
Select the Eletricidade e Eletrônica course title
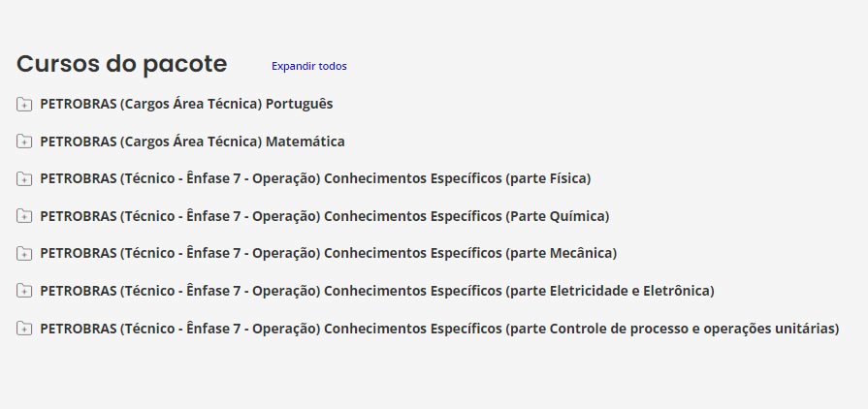pos(376,291)
